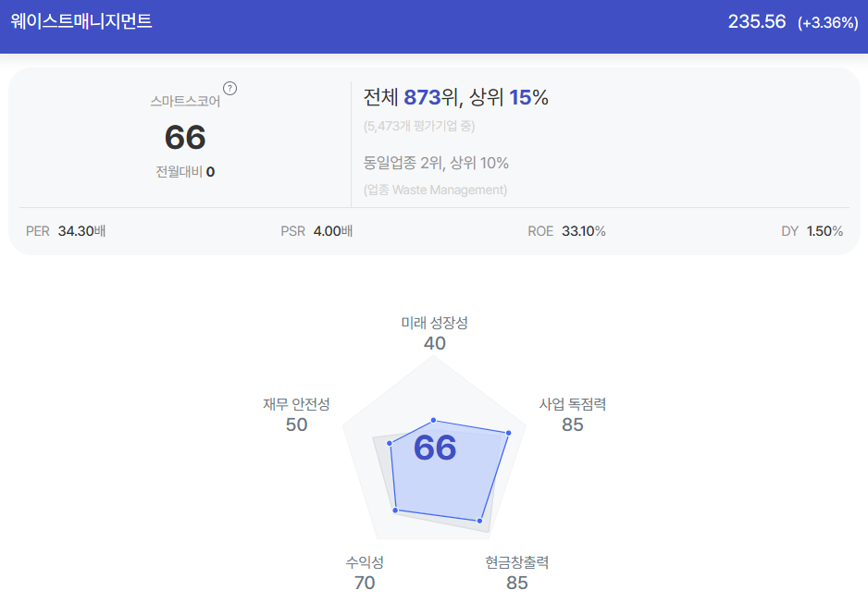The image size is (868, 615).
Task: Click the 재무 안전성 score label
Action: tap(296, 414)
